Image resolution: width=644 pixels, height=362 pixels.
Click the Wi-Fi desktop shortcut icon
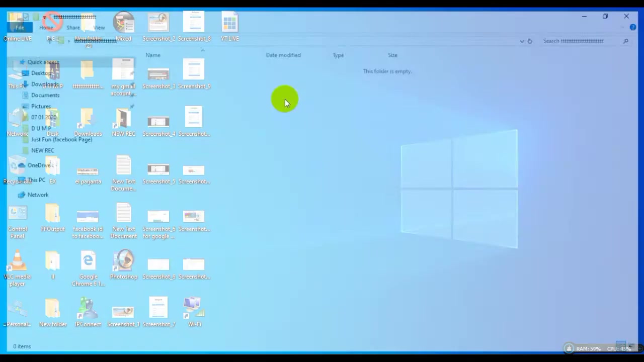tap(194, 312)
